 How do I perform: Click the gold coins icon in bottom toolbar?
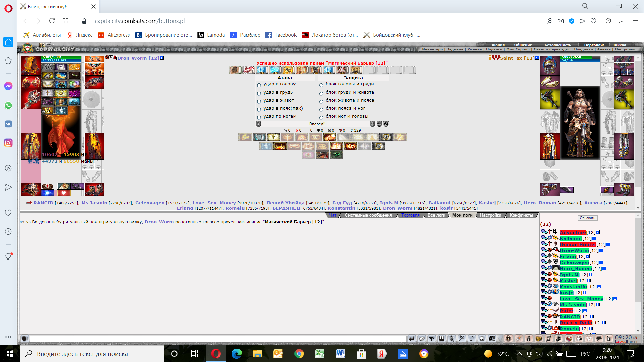pyautogui.click(x=539, y=339)
